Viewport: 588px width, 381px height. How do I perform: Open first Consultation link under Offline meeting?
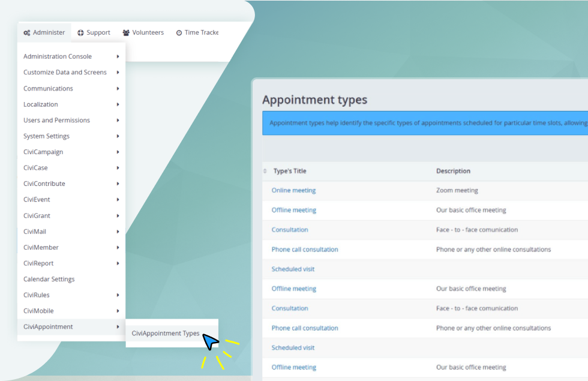pos(290,230)
